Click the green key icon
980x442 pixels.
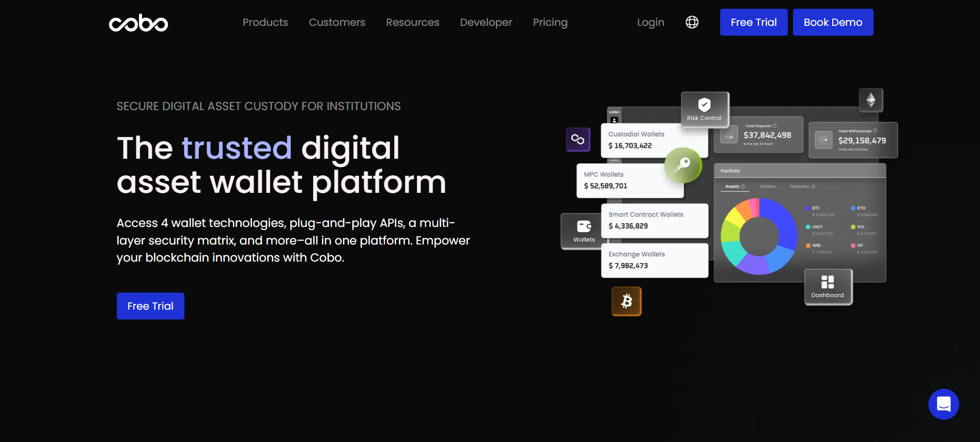click(683, 165)
